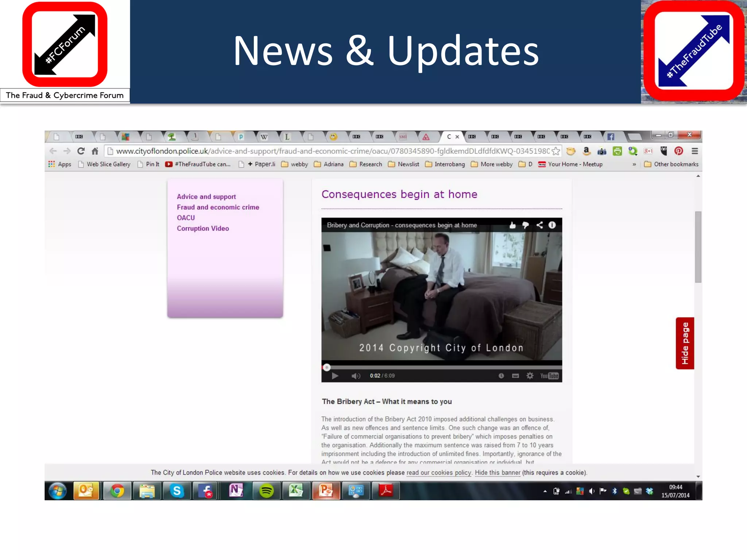The image size is (747, 560).
Task: Expand hidden bookmarks overflow chevron
Action: coord(634,164)
